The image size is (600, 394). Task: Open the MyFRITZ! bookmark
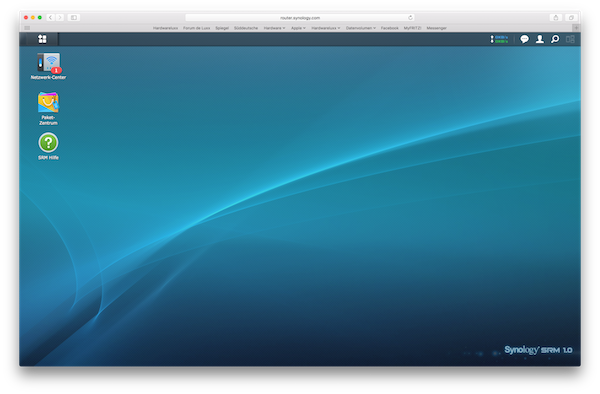412,28
